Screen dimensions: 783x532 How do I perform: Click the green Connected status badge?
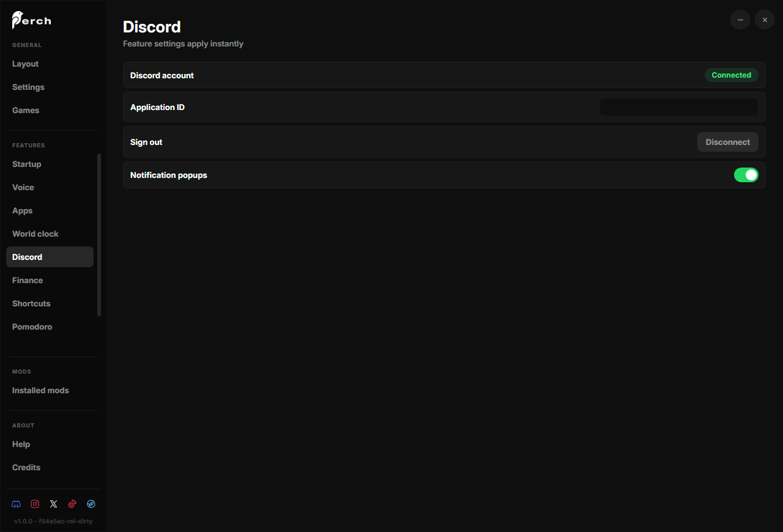click(x=732, y=75)
